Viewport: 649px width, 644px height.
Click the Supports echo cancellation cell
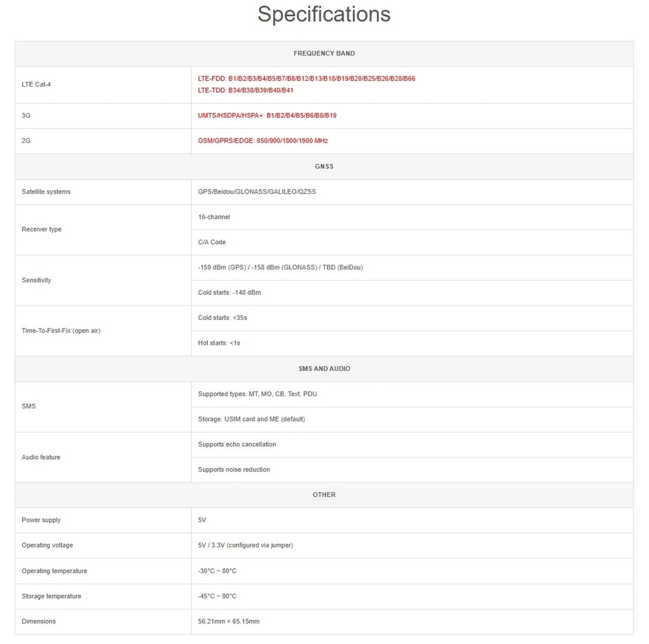coord(237,444)
